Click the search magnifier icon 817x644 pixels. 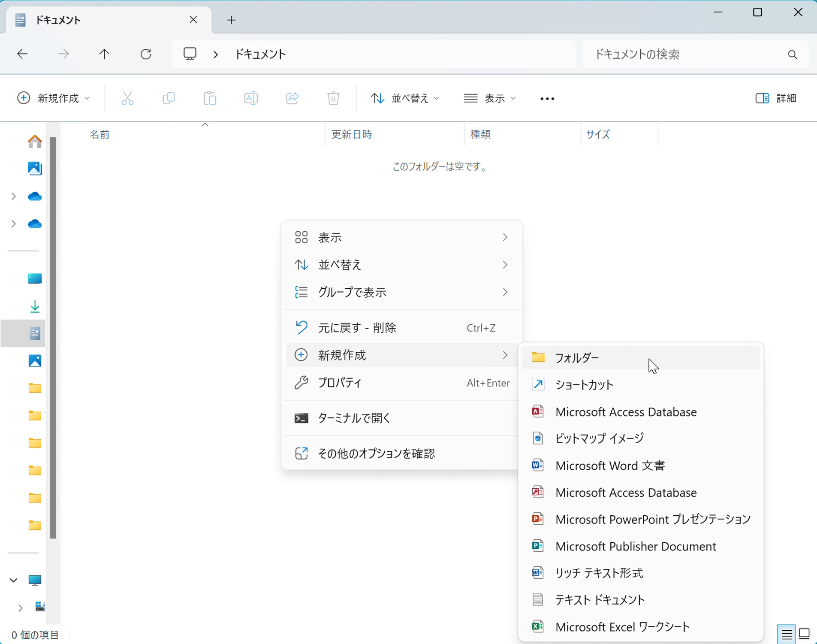[793, 54]
